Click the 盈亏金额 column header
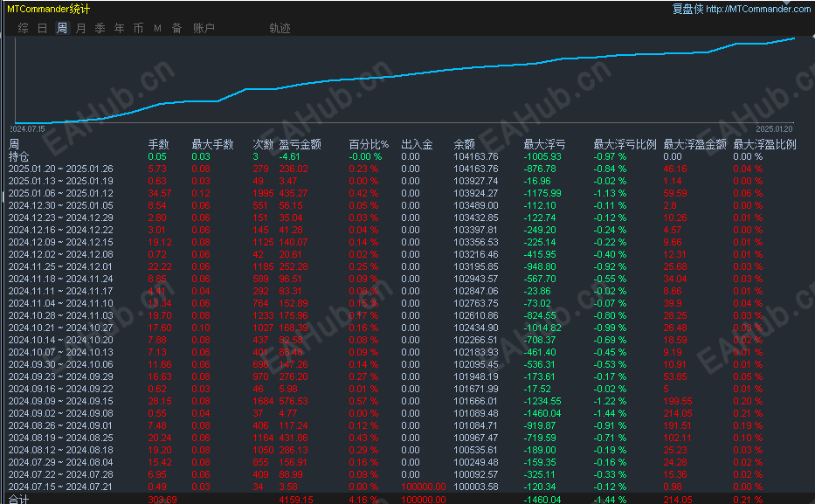The width and height of the screenshot is (815, 504). (x=300, y=144)
